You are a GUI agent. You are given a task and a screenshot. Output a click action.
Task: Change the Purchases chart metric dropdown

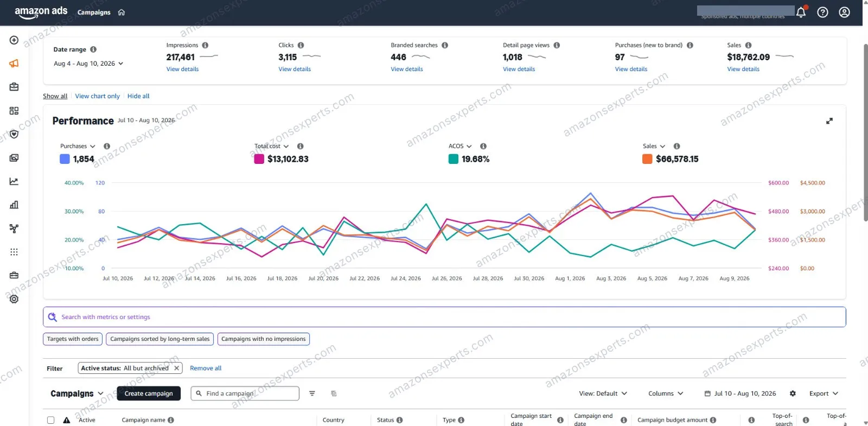click(78, 146)
